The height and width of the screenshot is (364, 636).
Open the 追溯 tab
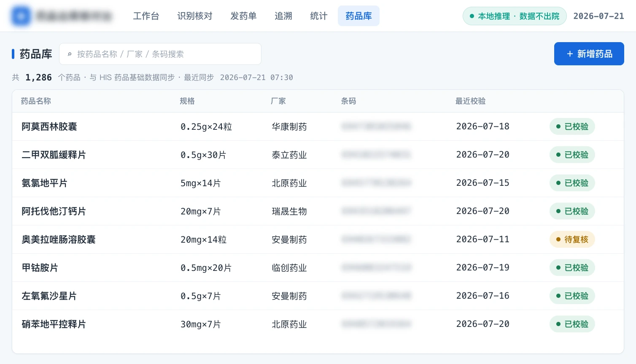tap(283, 16)
